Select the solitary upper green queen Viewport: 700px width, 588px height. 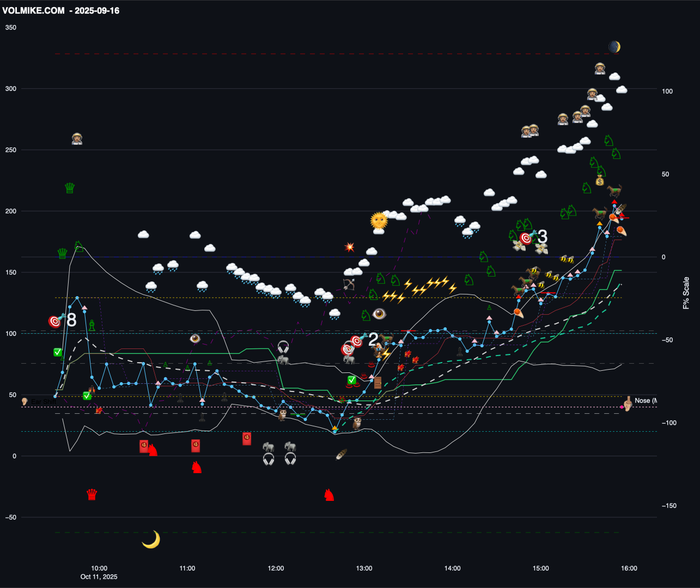pos(70,188)
